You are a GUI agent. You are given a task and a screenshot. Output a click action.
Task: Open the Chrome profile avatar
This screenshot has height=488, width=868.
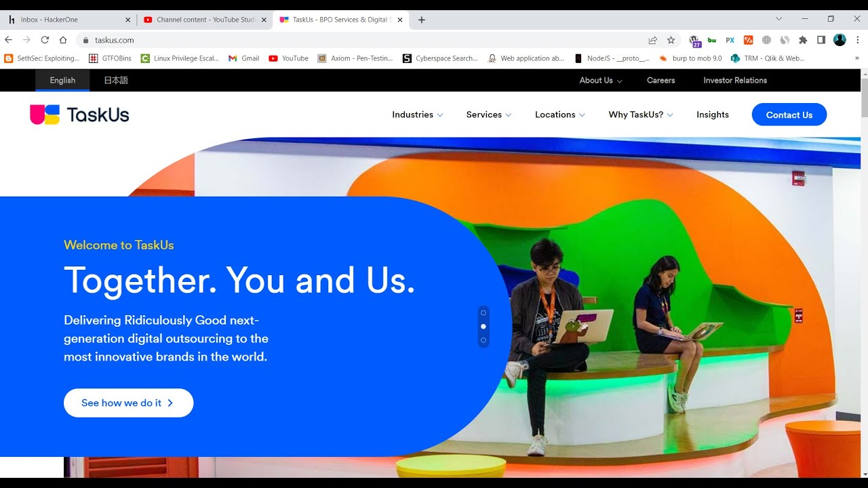pyautogui.click(x=840, y=40)
